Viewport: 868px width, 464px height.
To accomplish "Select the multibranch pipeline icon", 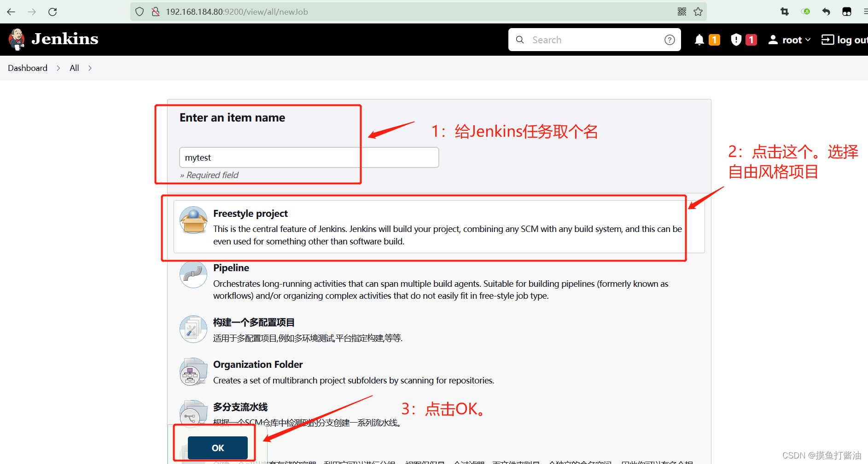I will [x=193, y=414].
